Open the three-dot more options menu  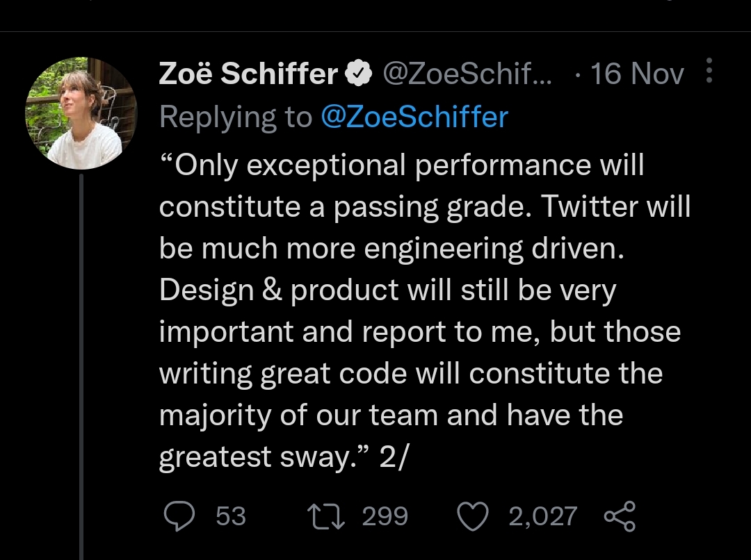(x=709, y=72)
